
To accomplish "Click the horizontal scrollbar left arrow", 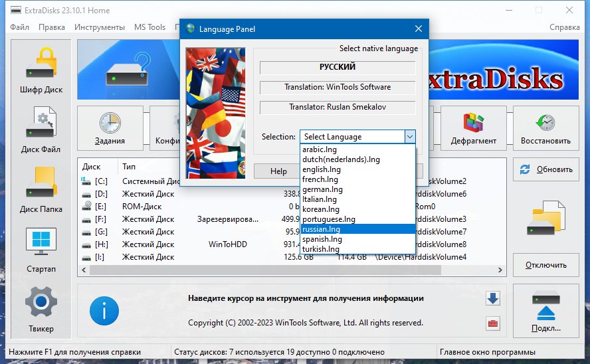I will click(x=84, y=270).
